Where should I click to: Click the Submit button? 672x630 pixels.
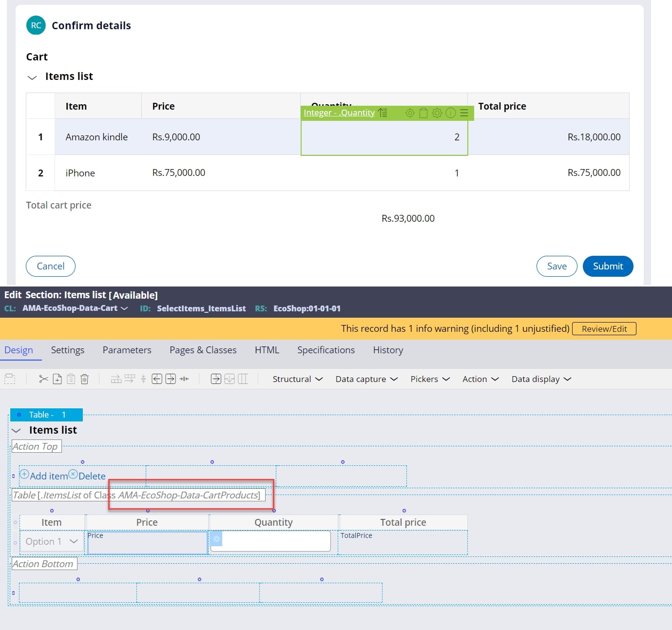(608, 266)
